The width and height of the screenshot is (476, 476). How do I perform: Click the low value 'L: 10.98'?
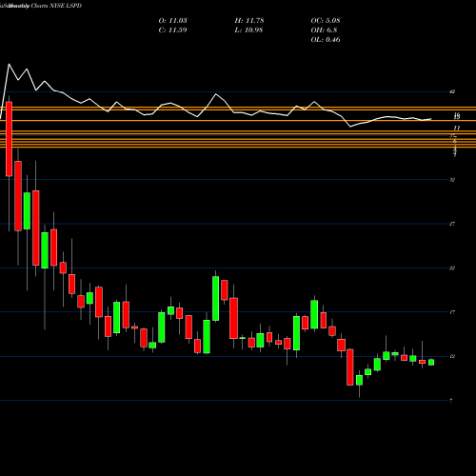(x=248, y=30)
